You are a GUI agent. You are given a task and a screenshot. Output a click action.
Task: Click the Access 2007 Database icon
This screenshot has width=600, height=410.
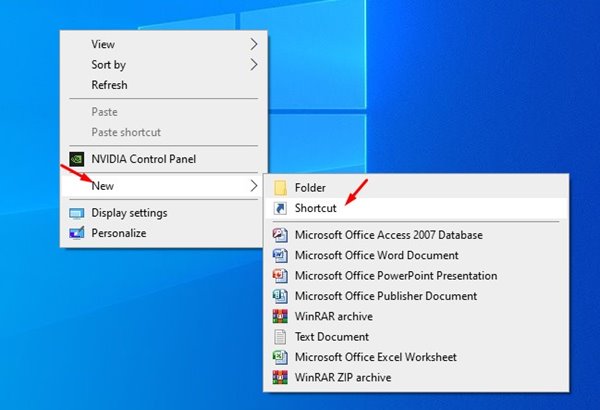279,235
